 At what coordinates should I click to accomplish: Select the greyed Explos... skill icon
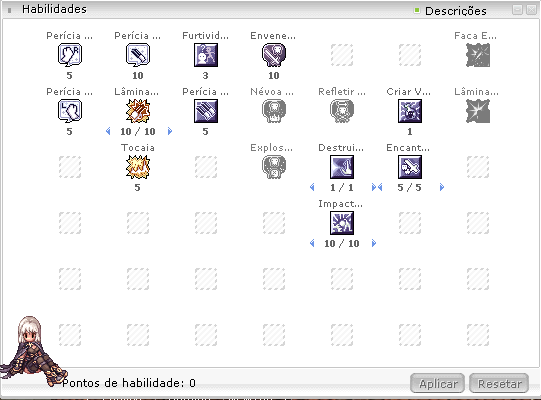(x=274, y=167)
